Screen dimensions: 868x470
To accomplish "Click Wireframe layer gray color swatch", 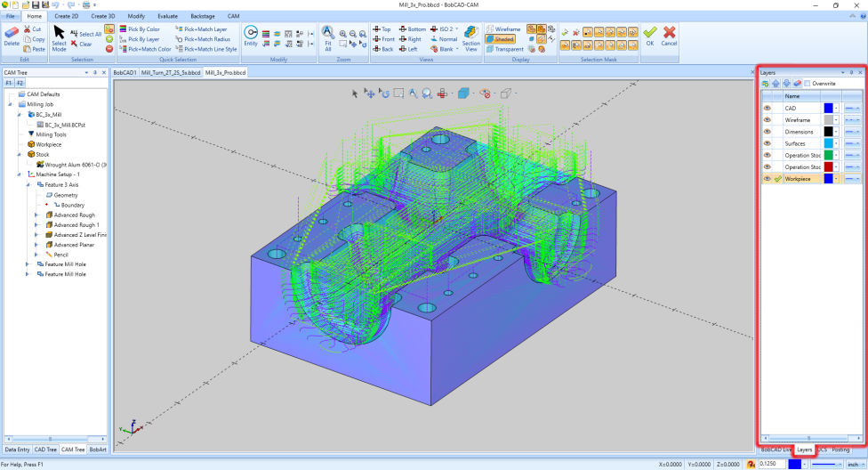I will [828, 119].
